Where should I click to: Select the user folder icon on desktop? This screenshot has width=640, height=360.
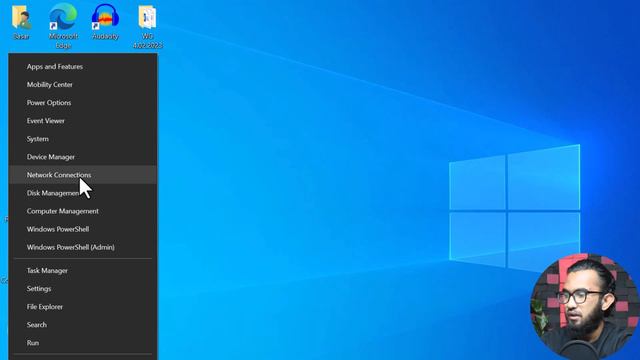[21, 22]
